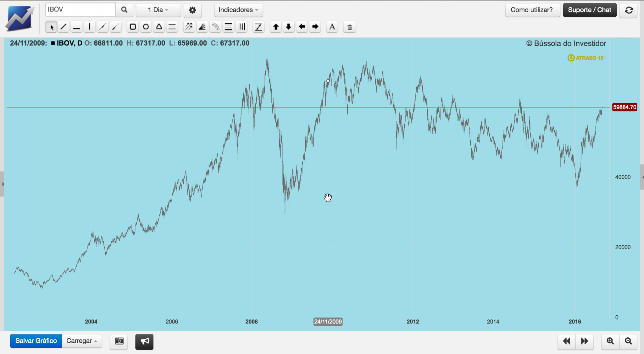
Task: Click the 2016 axis label
Action: click(575, 322)
